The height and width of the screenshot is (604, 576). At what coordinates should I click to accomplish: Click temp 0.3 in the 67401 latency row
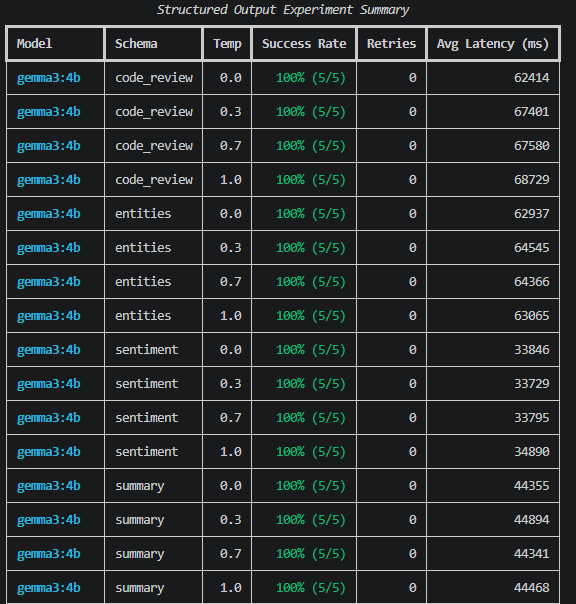pos(230,112)
